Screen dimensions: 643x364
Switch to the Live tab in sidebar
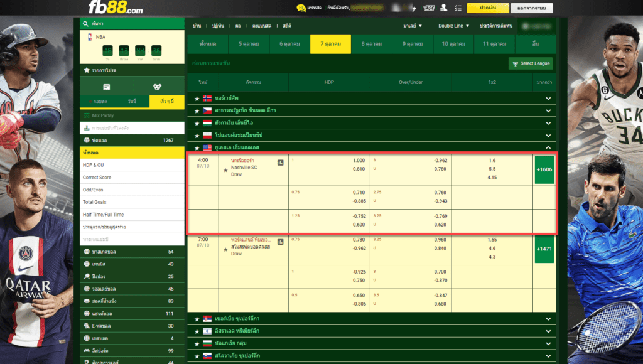(99, 101)
